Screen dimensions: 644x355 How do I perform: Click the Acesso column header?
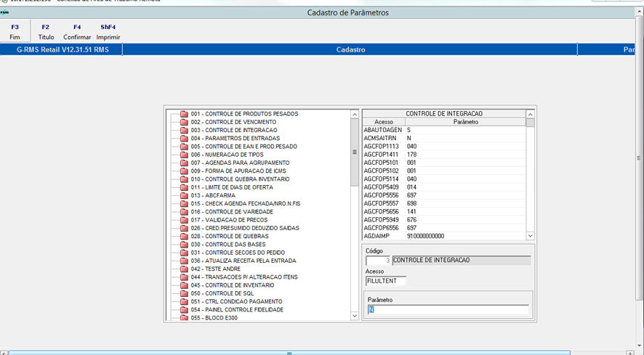pos(384,122)
